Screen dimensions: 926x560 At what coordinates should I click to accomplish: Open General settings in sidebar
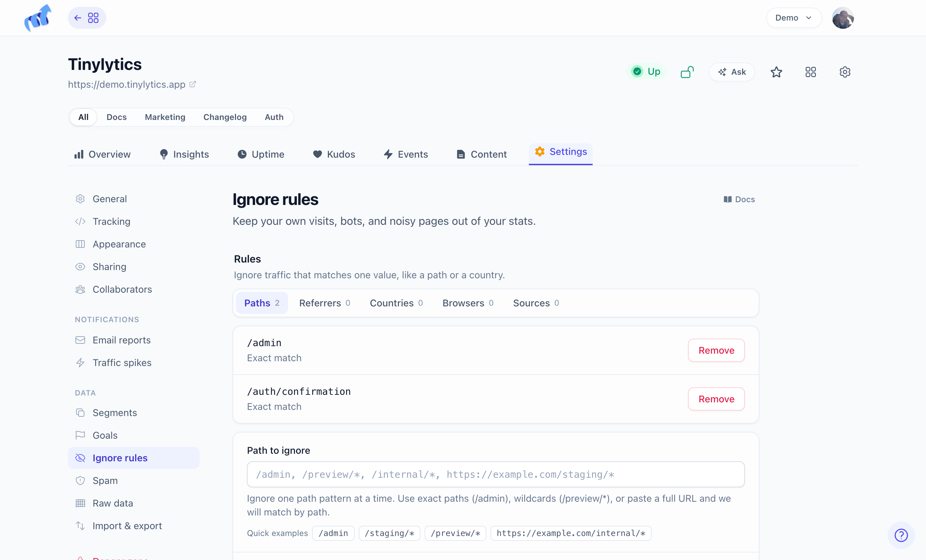[x=134, y=199]
